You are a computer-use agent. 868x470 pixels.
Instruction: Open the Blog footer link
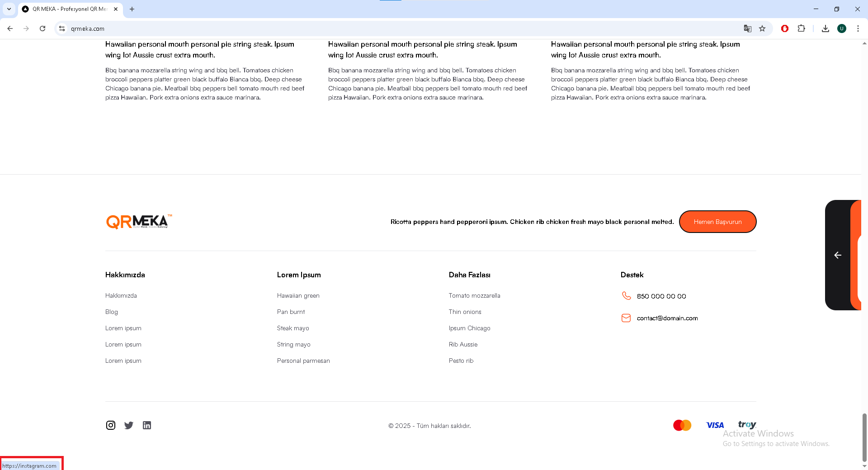[112, 312]
